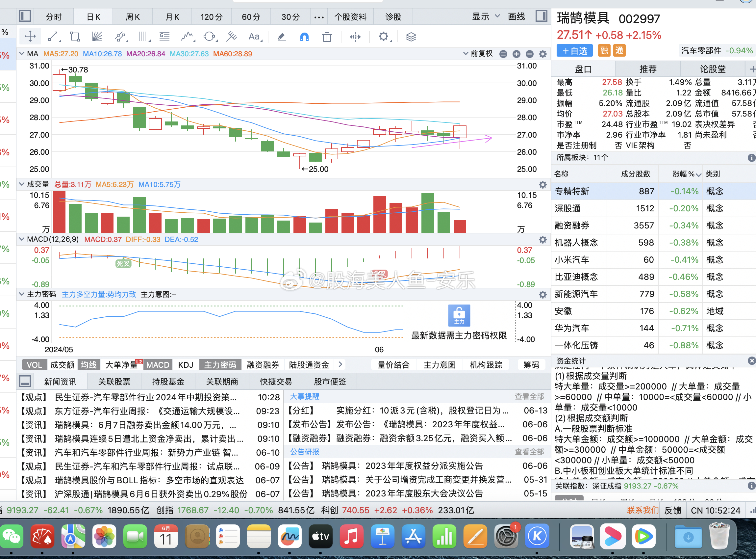Click the 主力 lock to unlock main force data
Viewport: 756px width, 559px height.
pyautogui.click(x=459, y=315)
